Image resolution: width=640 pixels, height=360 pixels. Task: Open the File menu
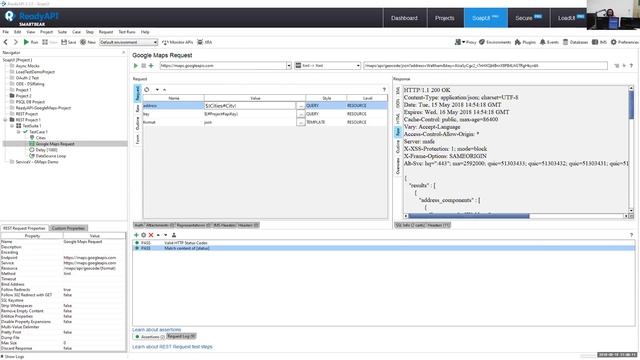point(6,32)
